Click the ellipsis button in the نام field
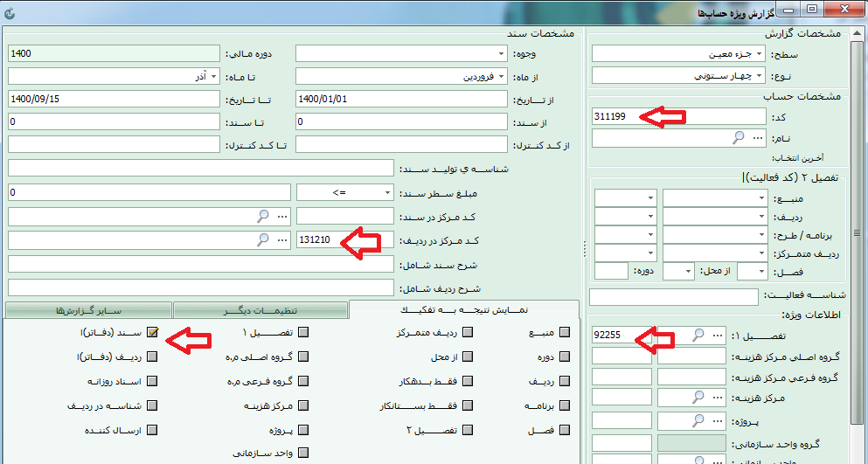 point(758,138)
